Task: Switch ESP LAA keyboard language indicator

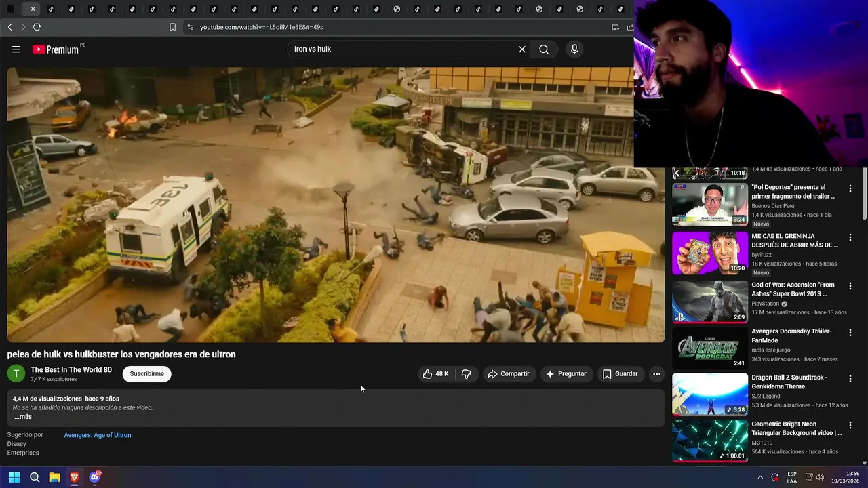Action: (792, 477)
